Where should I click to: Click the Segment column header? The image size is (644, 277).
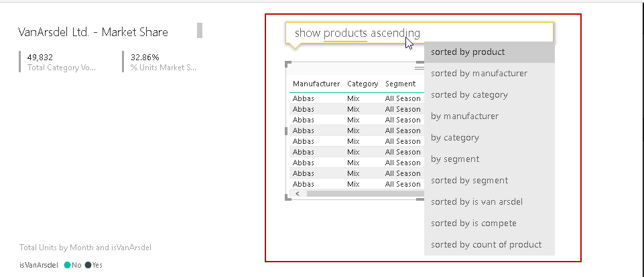400,84
